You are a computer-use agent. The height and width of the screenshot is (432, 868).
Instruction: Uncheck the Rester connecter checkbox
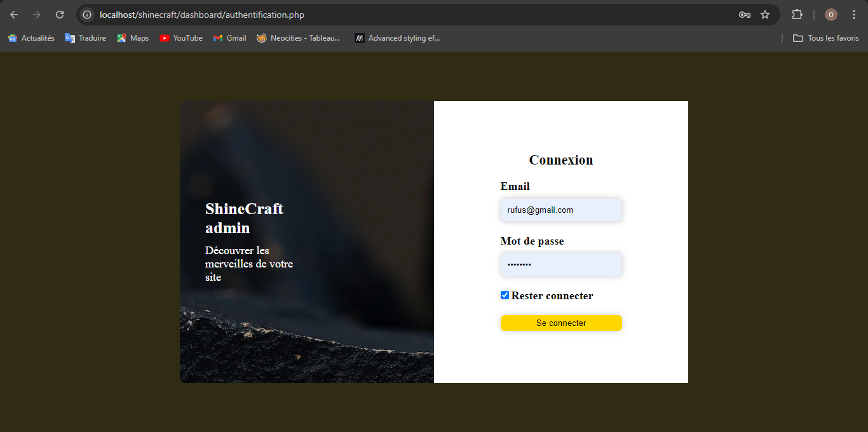click(x=505, y=295)
